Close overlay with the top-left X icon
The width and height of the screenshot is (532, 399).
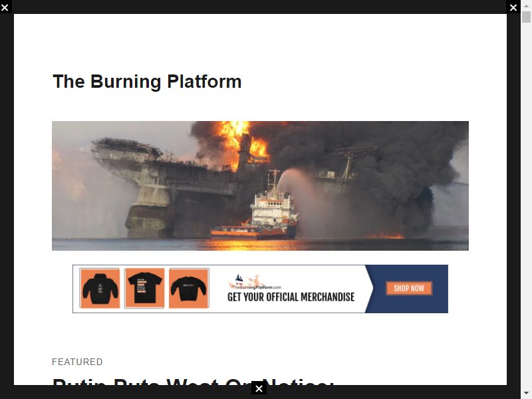point(5,7)
